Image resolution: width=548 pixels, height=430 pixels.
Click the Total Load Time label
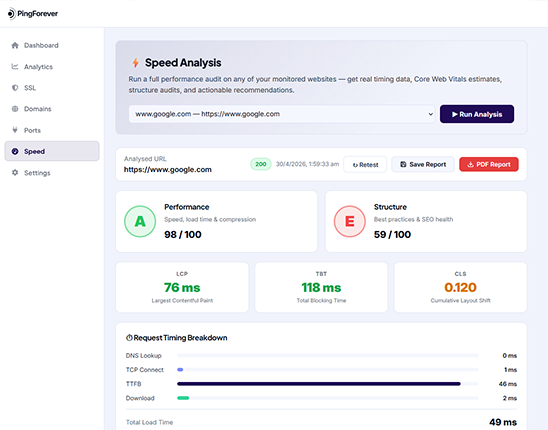click(150, 422)
